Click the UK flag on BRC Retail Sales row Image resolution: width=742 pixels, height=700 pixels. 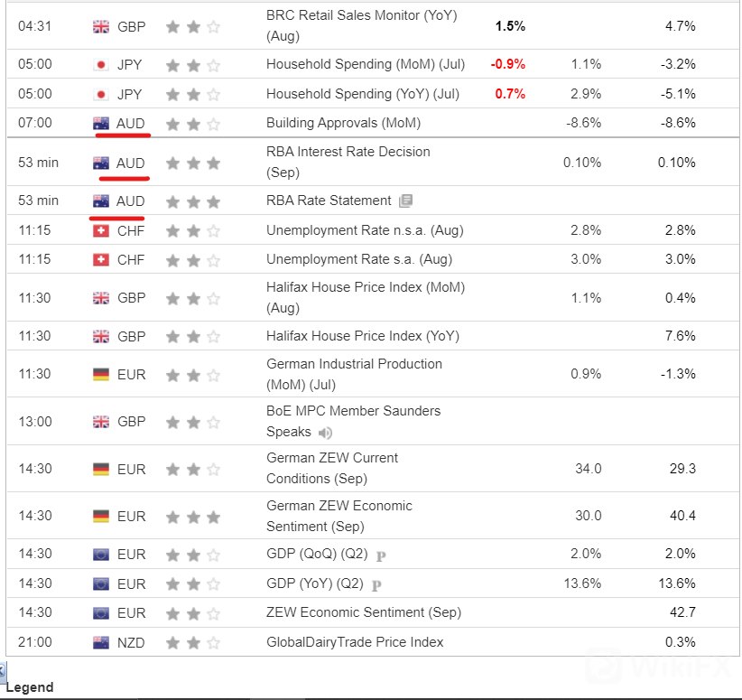[101, 26]
